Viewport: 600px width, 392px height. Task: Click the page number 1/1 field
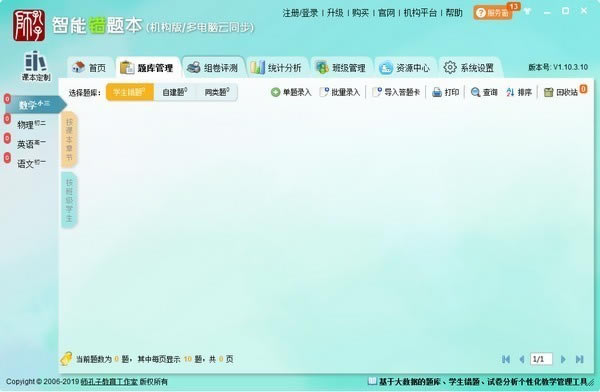tap(541, 359)
